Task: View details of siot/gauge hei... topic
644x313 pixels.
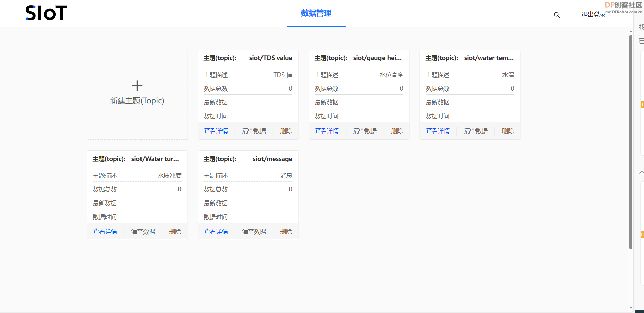Action: click(x=327, y=131)
